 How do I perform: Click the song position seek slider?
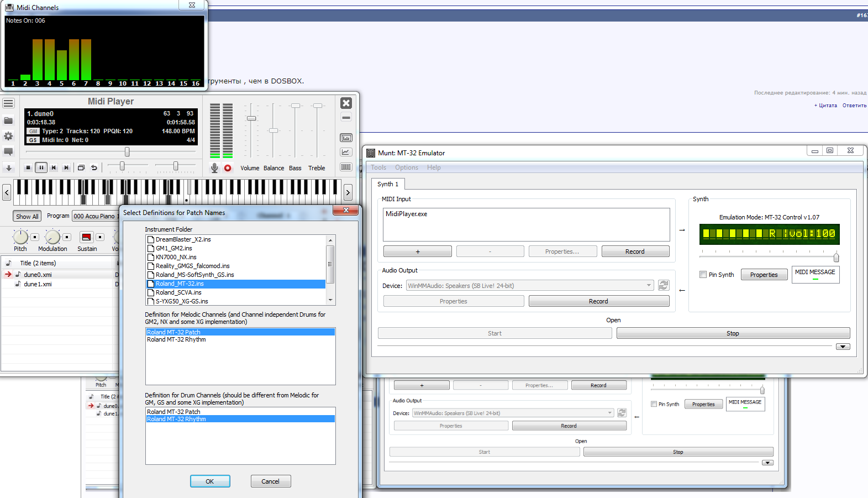click(x=127, y=151)
